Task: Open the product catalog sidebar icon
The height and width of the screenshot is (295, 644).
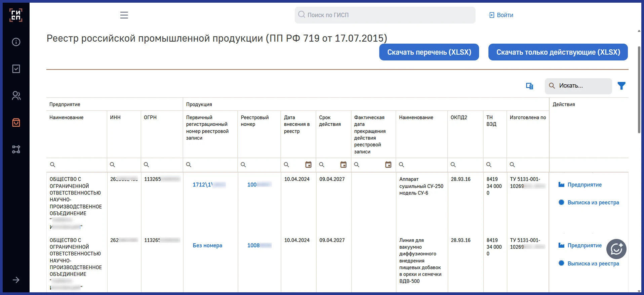Action: tap(16, 123)
